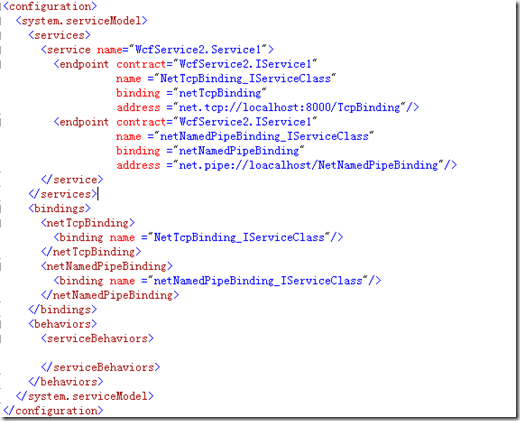Click the binding attribute value "netNamedPipeBinding"
The image size is (520, 421).
239,151
